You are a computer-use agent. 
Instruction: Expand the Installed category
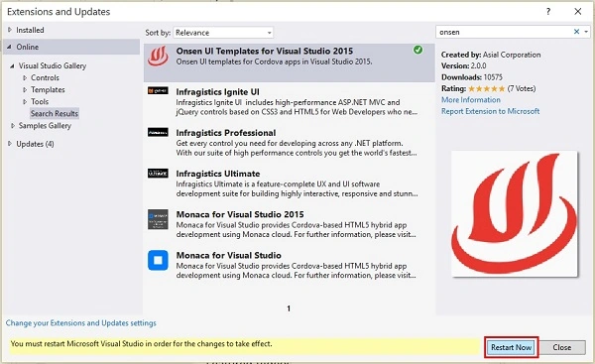click(10, 30)
